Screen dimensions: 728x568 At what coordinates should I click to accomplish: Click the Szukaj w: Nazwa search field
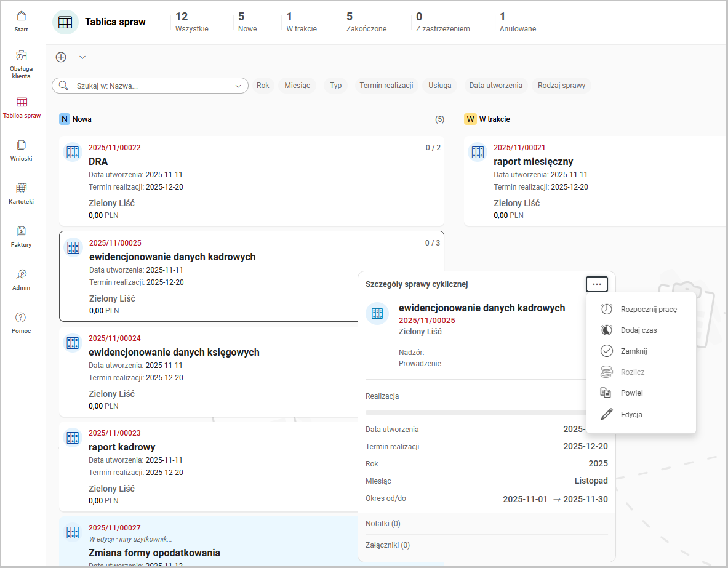[151, 86]
